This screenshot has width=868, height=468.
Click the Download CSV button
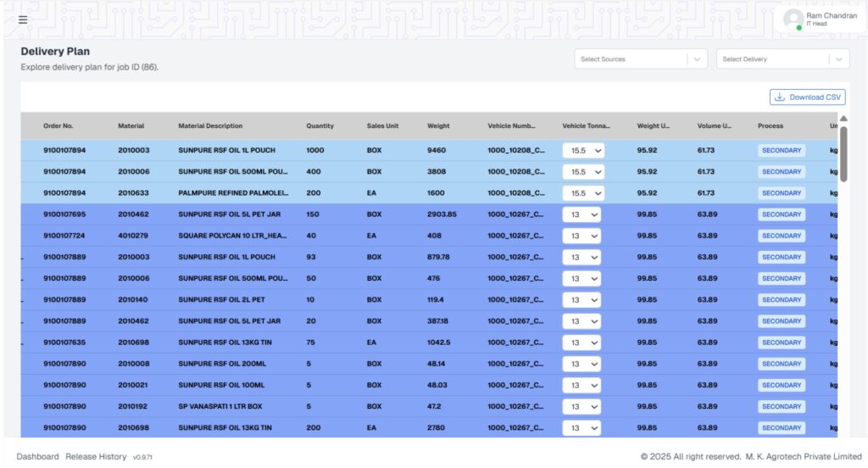coord(807,97)
